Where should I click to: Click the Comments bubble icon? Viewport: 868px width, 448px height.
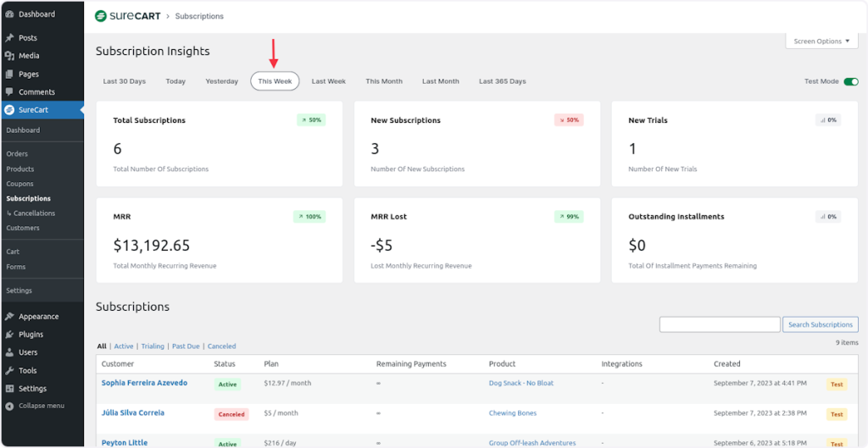[x=9, y=91]
